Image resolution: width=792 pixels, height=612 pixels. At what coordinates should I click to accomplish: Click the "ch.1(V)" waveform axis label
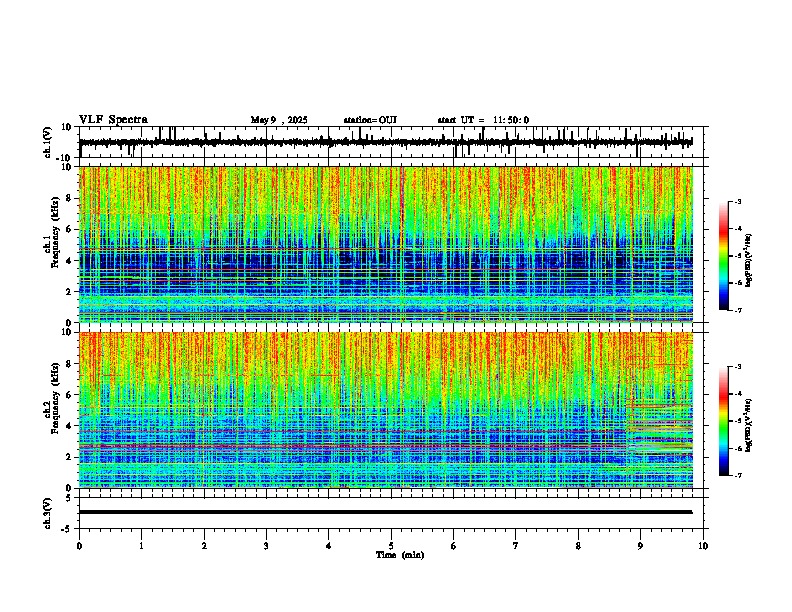click(x=48, y=142)
